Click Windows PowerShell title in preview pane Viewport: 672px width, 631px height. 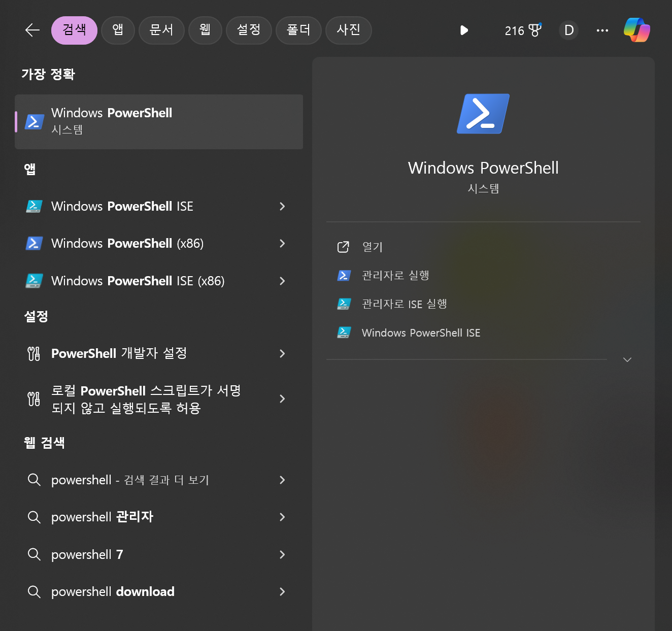pos(483,168)
